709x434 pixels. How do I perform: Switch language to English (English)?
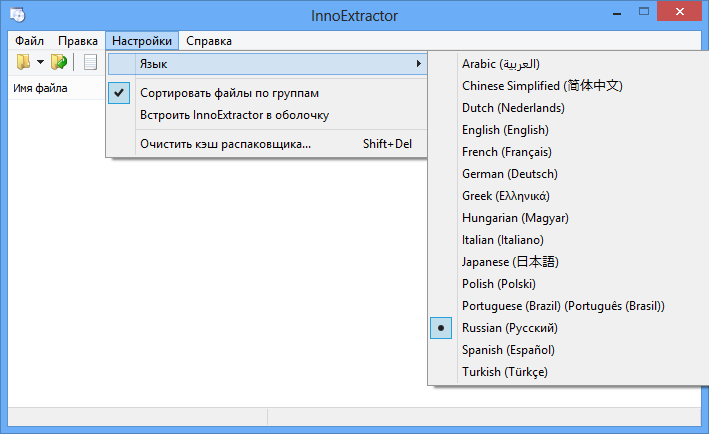point(505,130)
